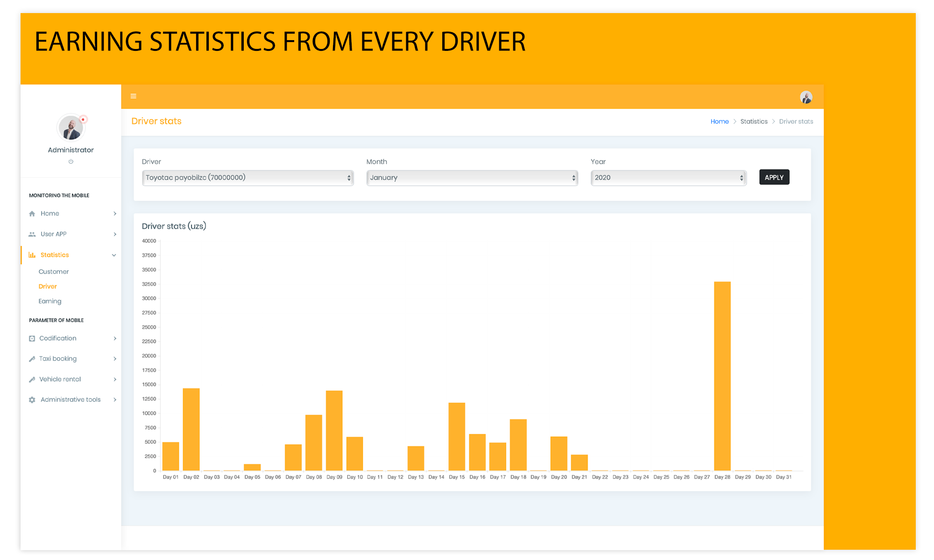The height and width of the screenshot is (560, 934).
Task: Expand the Vehicle rental chevron
Action: click(115, 379)
